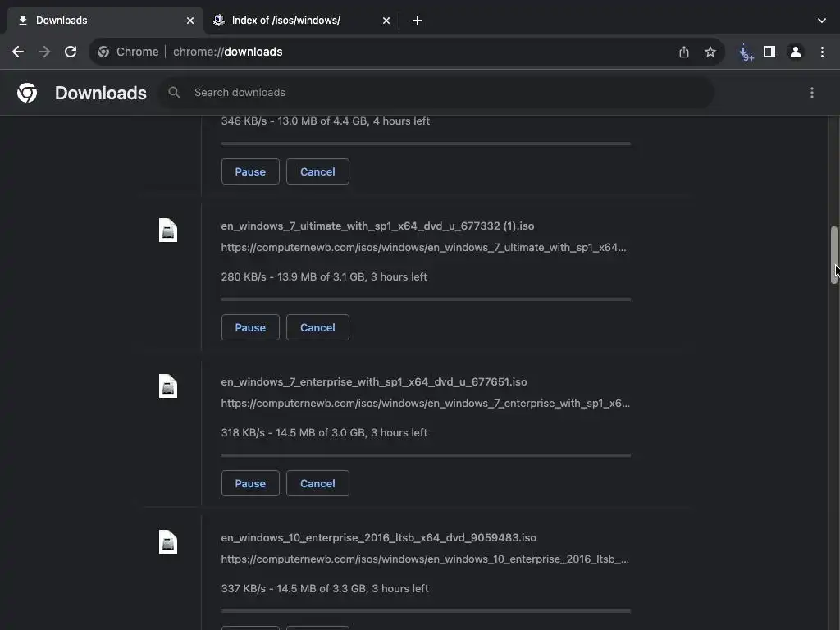Expand the tab search chevron

tap(822, 21)
